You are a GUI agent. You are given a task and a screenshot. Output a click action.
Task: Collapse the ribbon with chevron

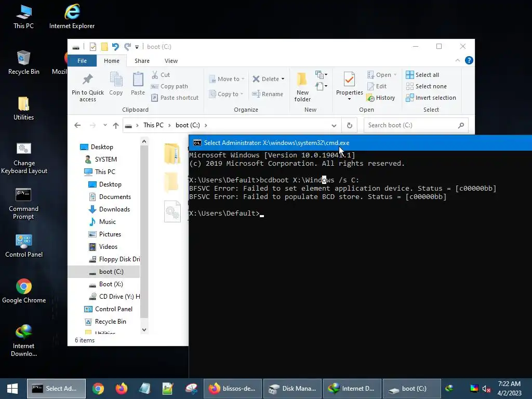[458, 60]
